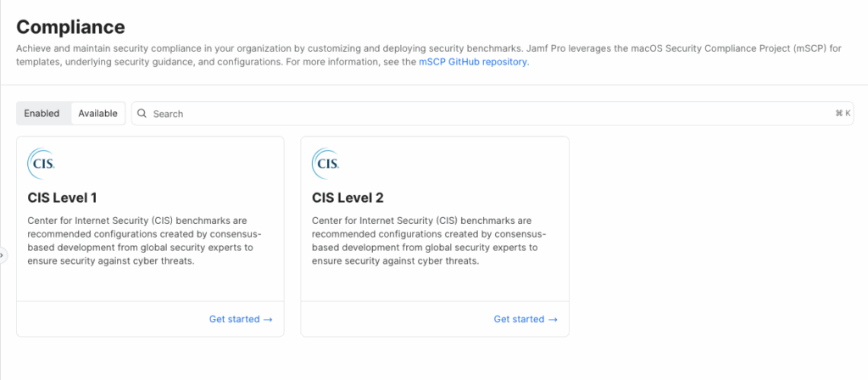Switch to the Available benchmarks tab
Viewport: 868px width, 380px height.
[97, 114]
